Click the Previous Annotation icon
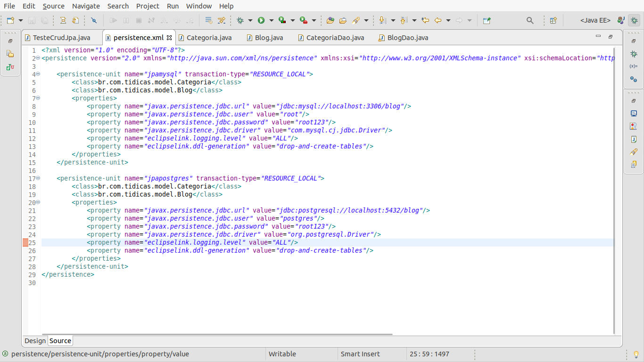This screenshot has height=362, width=644. point(404,20)
